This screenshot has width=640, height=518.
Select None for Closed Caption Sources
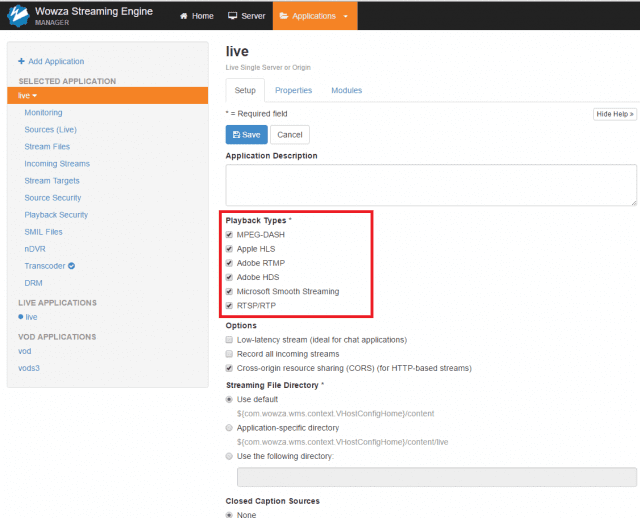pos(229,515)
